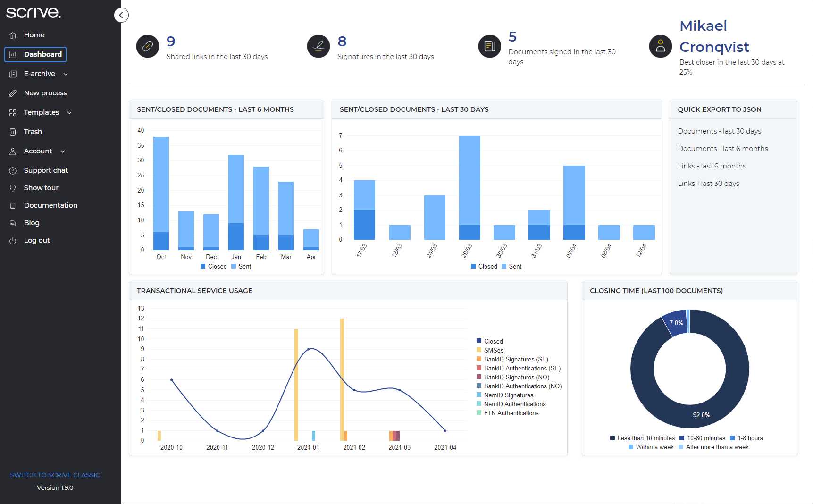
Task: Expand the Account submenu chevron
Action: pyautogui.click(x=63, y=151)
